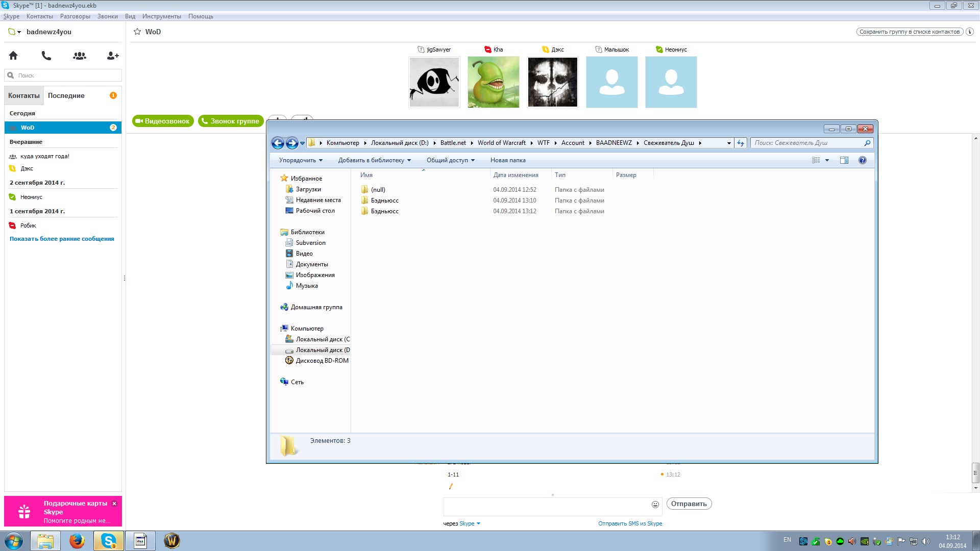Click the chat vertical scrollbar thumb
980x551 pixels.
click(x=975, y=473)
